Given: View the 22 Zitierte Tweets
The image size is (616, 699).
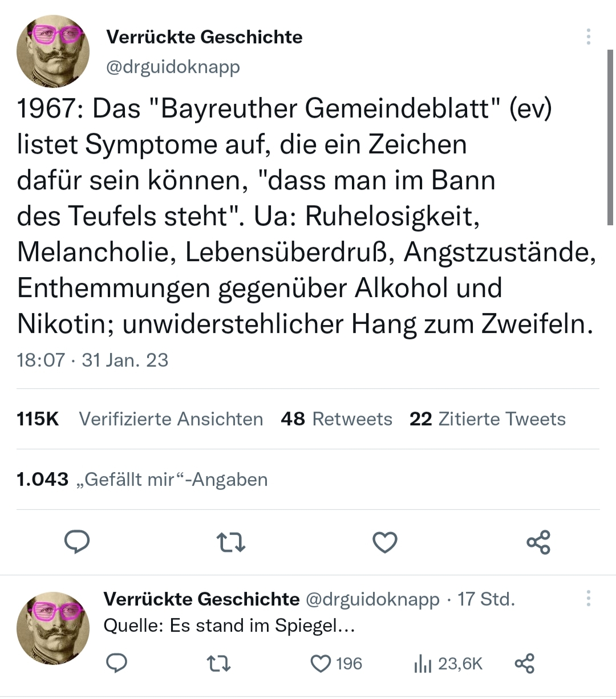Looking at the screenshot, I should (487, 419).
